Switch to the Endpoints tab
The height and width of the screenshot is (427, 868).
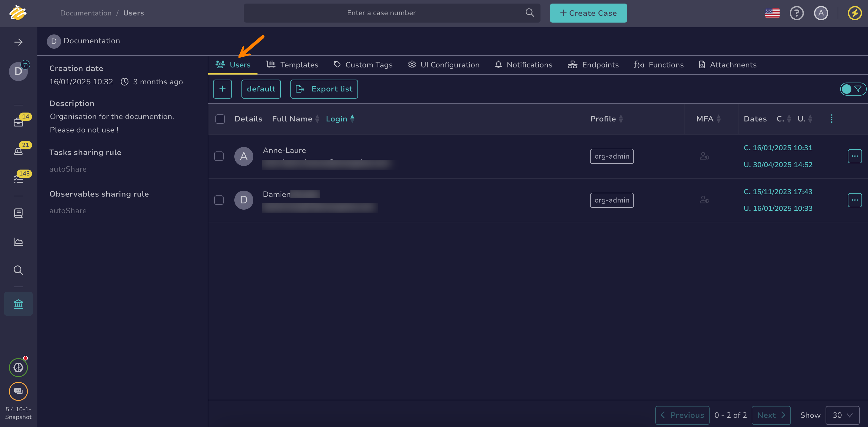tap(593, 65)
